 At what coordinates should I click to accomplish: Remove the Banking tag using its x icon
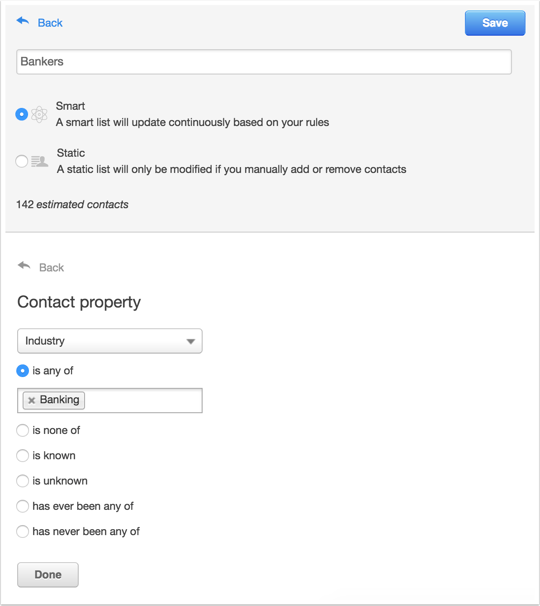pyautogui.click(x=32, y=400)
